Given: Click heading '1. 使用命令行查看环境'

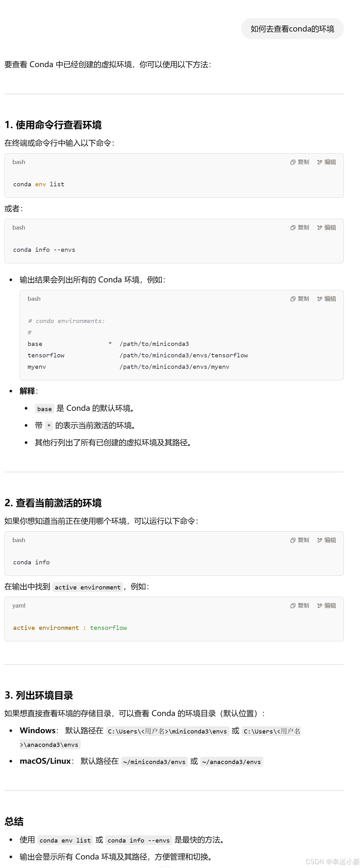Looking at the screenshot, I should tap(53, 125).
